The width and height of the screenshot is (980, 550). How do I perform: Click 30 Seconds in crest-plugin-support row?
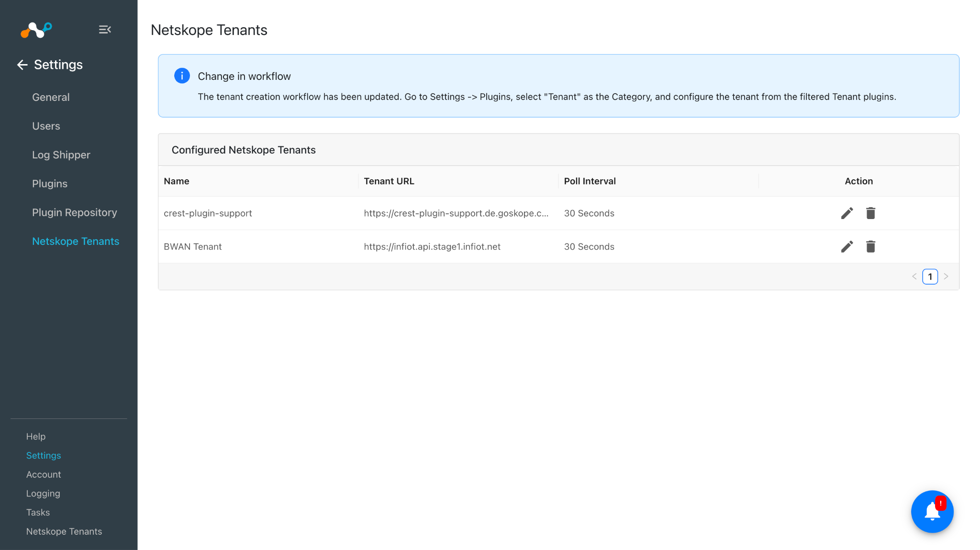[589, 213]
